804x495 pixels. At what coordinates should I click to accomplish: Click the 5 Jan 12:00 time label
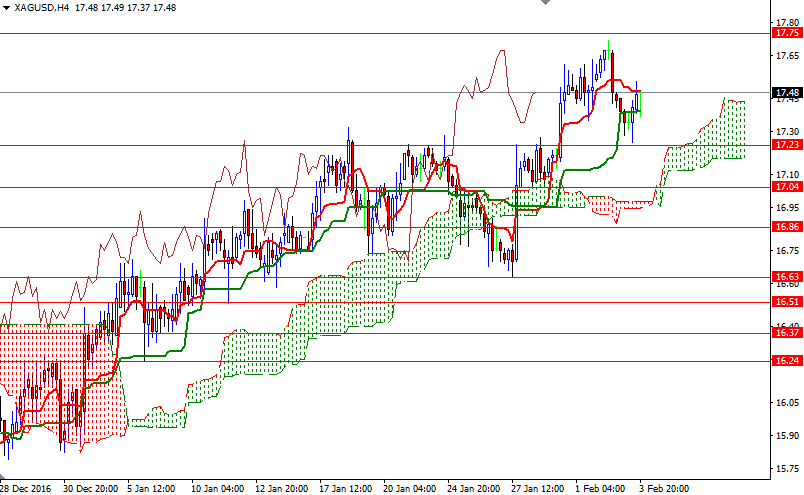(151, 488)
